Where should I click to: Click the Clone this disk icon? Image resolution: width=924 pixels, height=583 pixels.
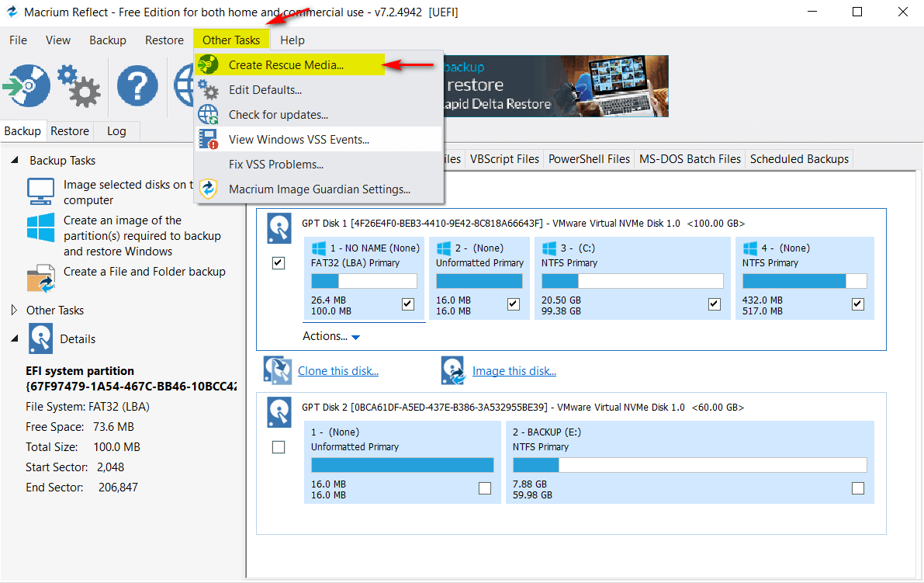(278, 370)
